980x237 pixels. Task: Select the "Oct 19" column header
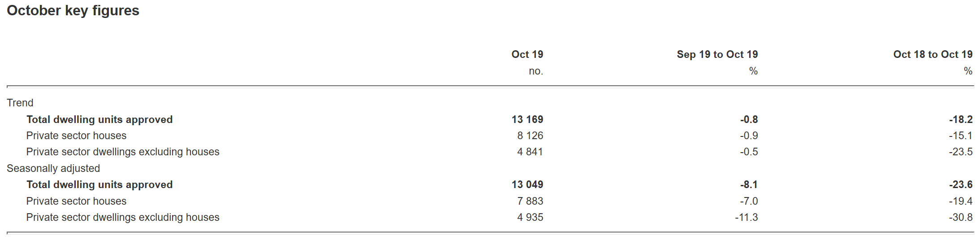527,54
